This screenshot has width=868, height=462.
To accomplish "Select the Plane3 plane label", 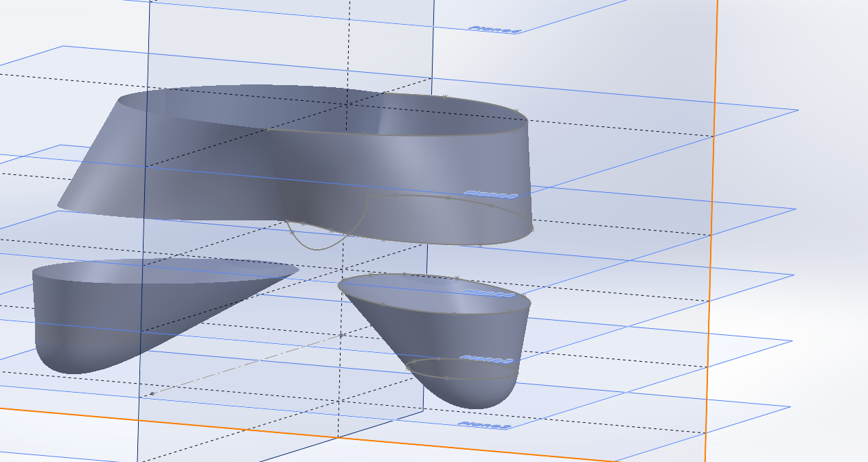I will point(483,356).
